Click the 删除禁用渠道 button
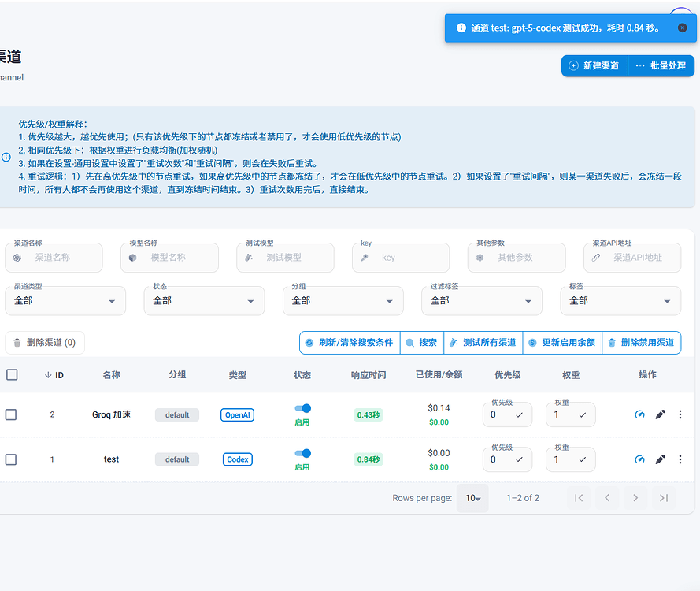700x591 pixels. tap(642, 343)
